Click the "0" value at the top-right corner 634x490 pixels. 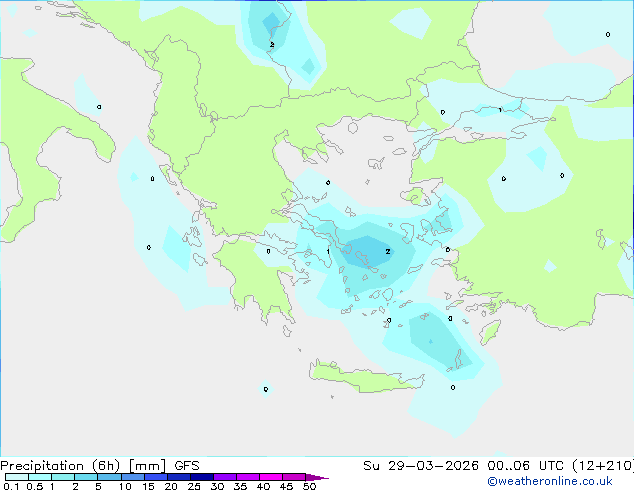[608, 35]
